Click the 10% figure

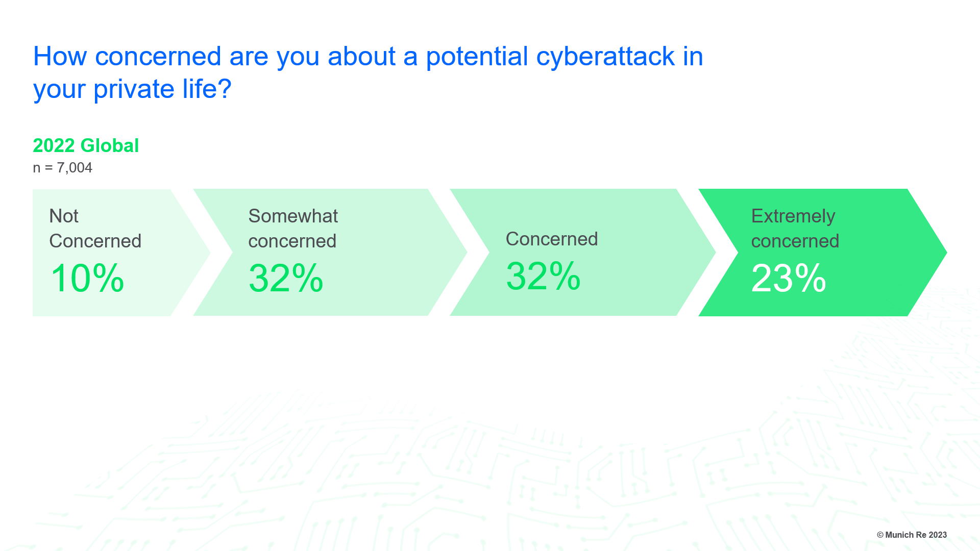point(87,279)
